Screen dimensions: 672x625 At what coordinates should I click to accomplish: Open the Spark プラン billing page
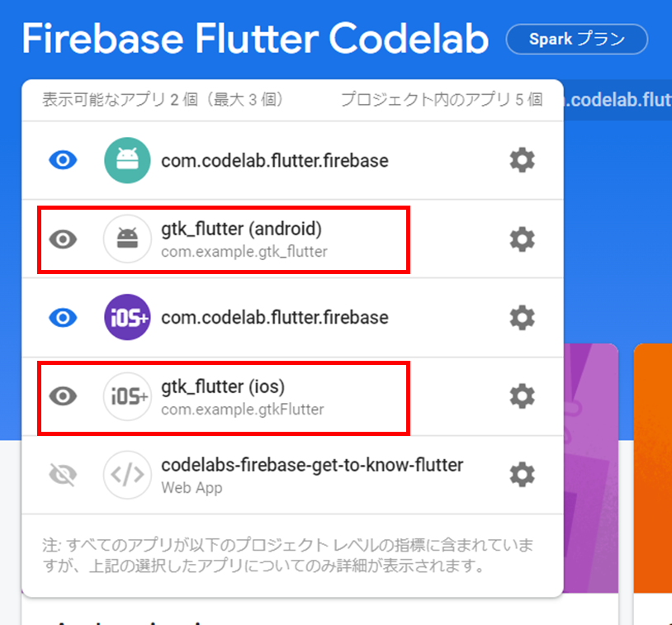pyautogui.click(x=576, y=39)
